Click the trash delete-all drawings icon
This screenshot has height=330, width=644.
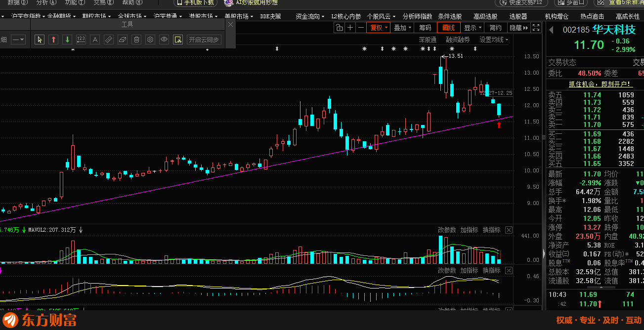point(137,40)
